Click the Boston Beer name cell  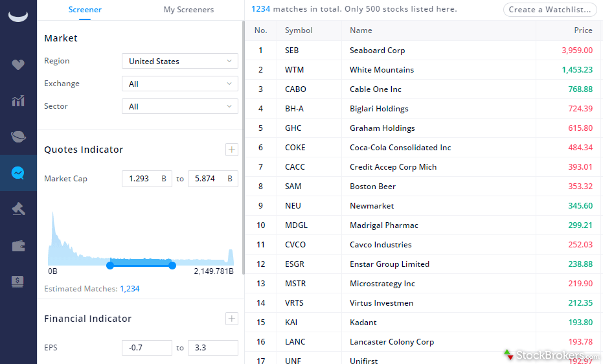coord(372,187)
